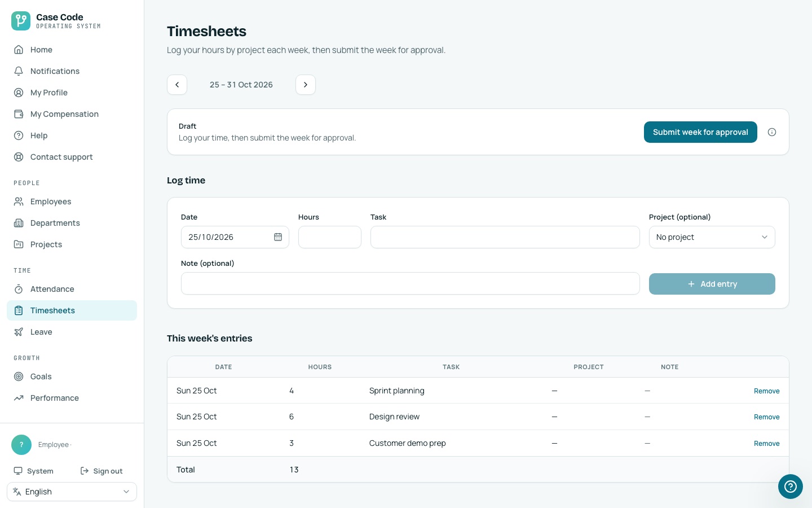
Task: Navigate to Goals under Growth
Action: pos(72,376)
